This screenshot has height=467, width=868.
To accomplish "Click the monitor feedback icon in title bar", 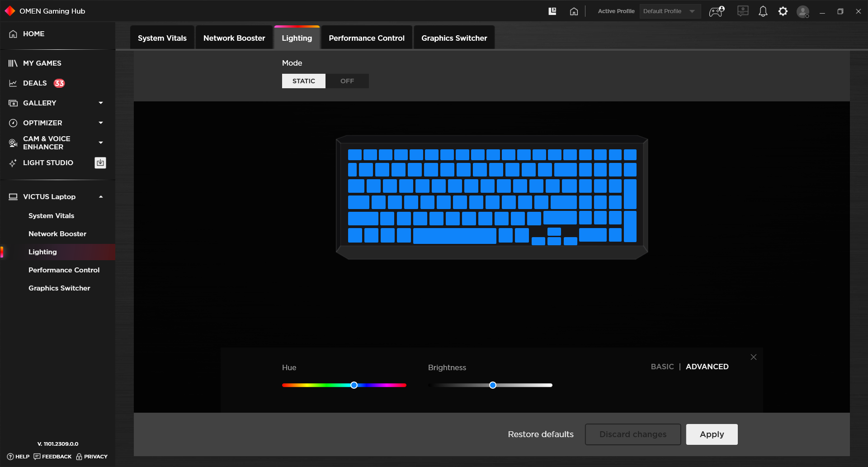I will (x=742, y=11).
